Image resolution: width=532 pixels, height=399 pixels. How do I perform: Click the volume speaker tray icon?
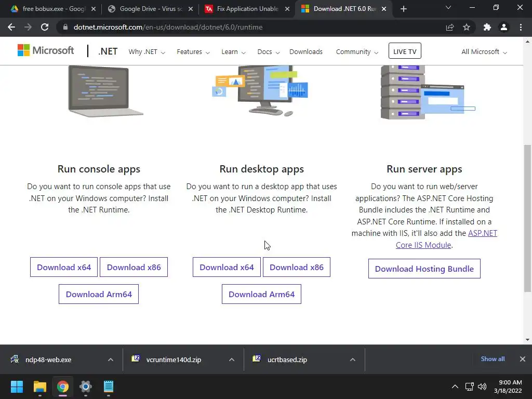(x=482, y=387)
